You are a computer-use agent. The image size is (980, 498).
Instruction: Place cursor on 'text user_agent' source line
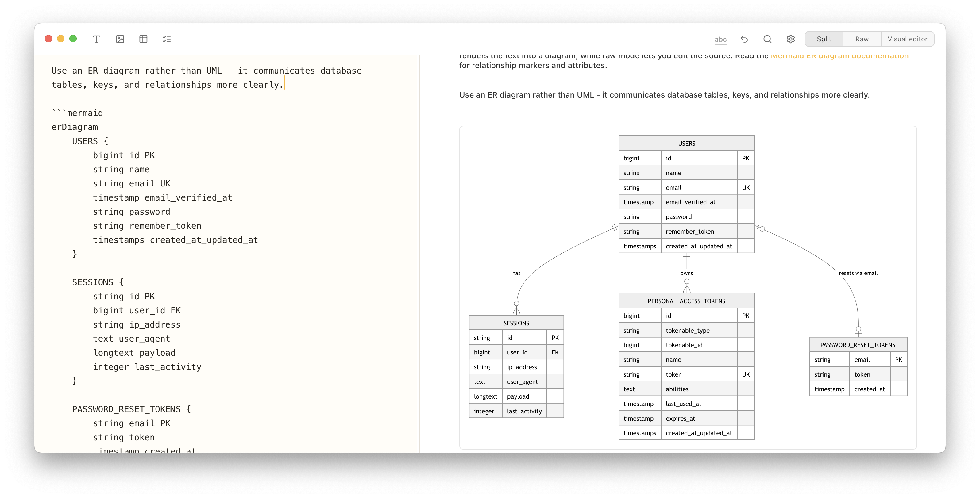(x=131, y=339)
